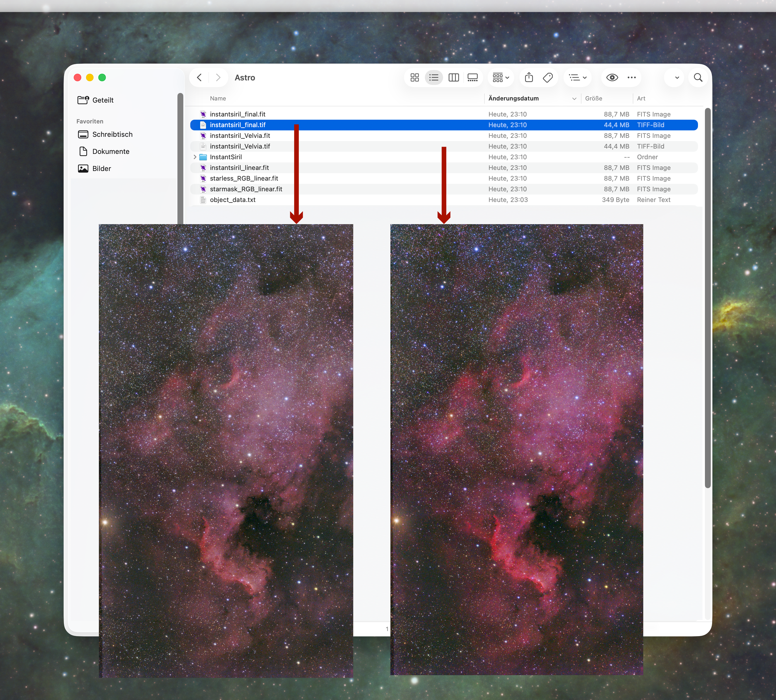
Task: Open Geteilt in the sidebar
Action: coord(95,100)
